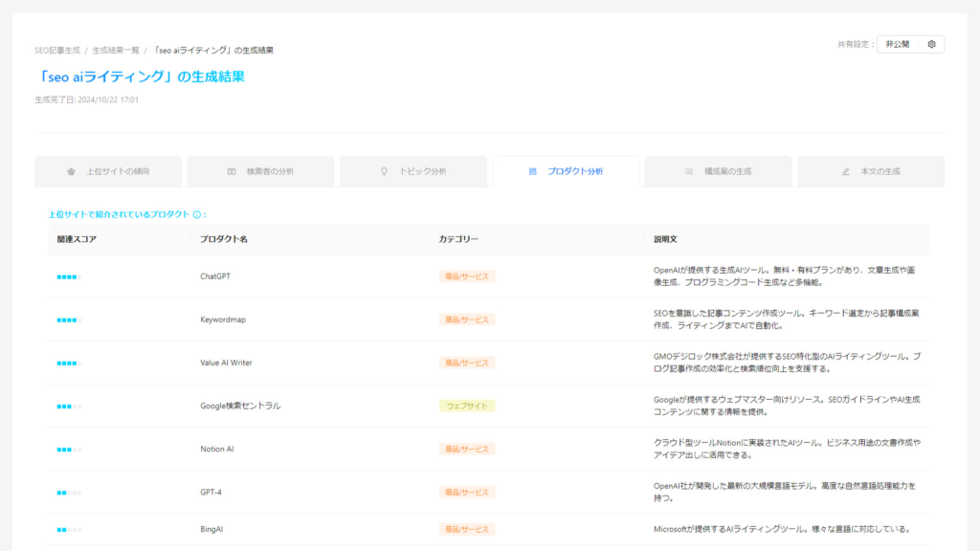The width and height of the screenshot is (980, 551).
Task: Open sharing settings gear icon
Action: coord(931,44)
